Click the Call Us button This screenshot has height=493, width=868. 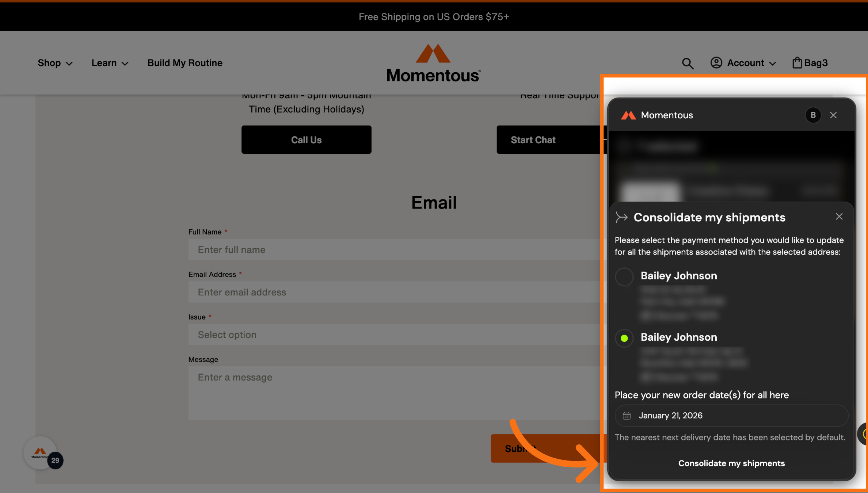(306, 140)
